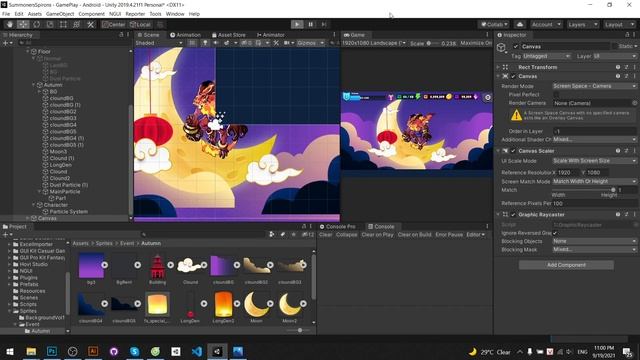
Task: Click the Pause button
Action: point(311,24)
